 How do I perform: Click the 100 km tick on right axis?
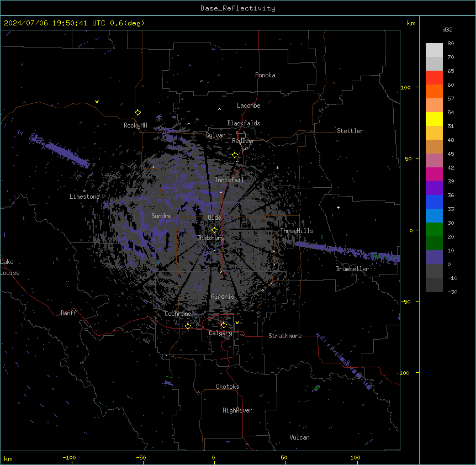(x=405, y=87)
